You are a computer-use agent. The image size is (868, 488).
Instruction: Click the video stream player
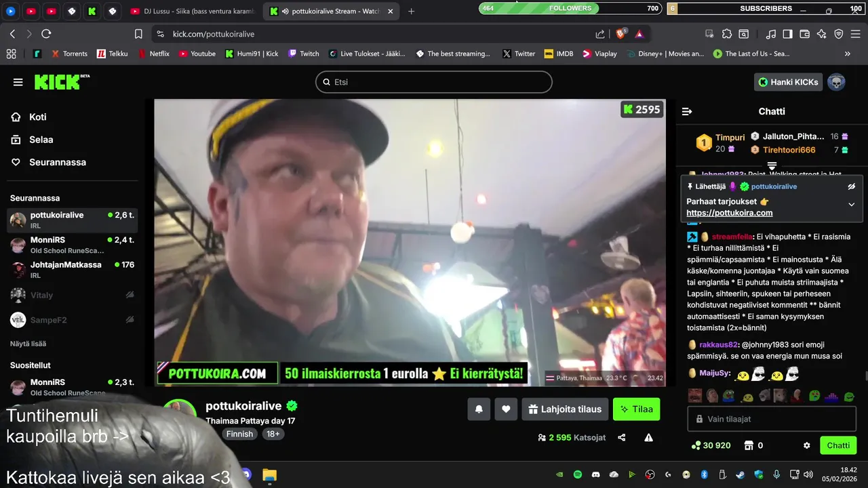pyautogui.click(x=410, y=243)
